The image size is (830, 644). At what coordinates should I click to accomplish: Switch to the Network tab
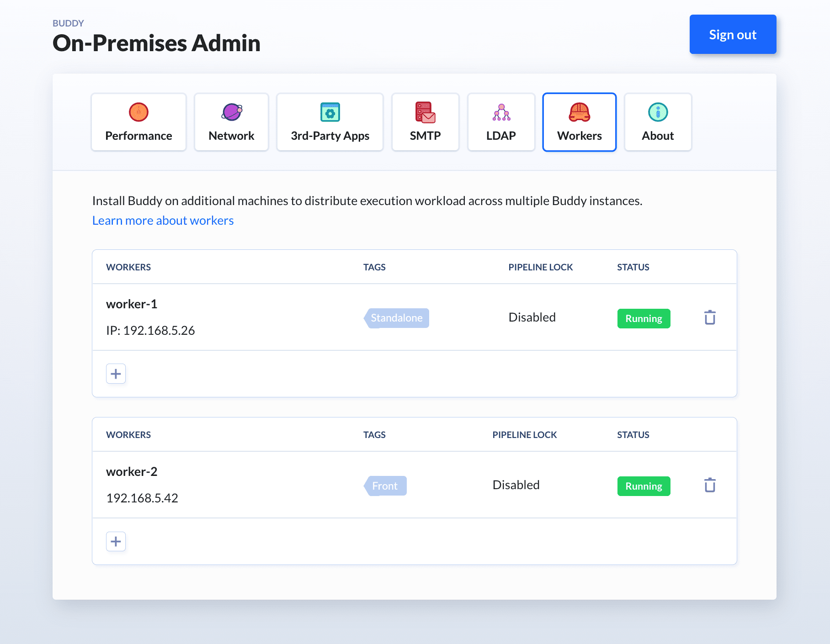pyautogui.click(x=231, y=122)
